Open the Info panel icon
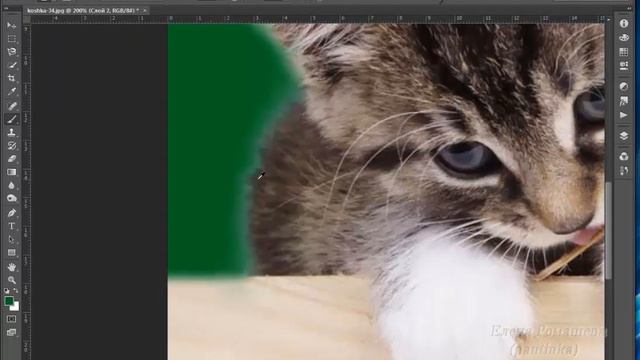 click(x=624, y=24)
